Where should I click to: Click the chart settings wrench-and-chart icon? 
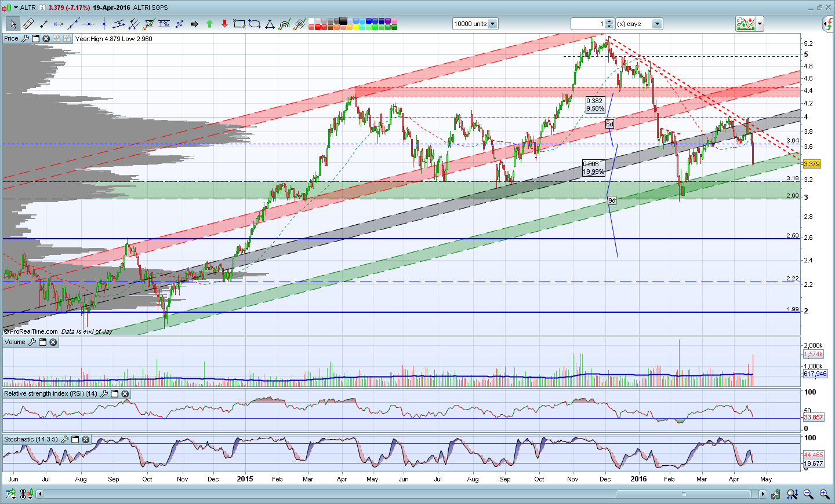tap(776, 494)
